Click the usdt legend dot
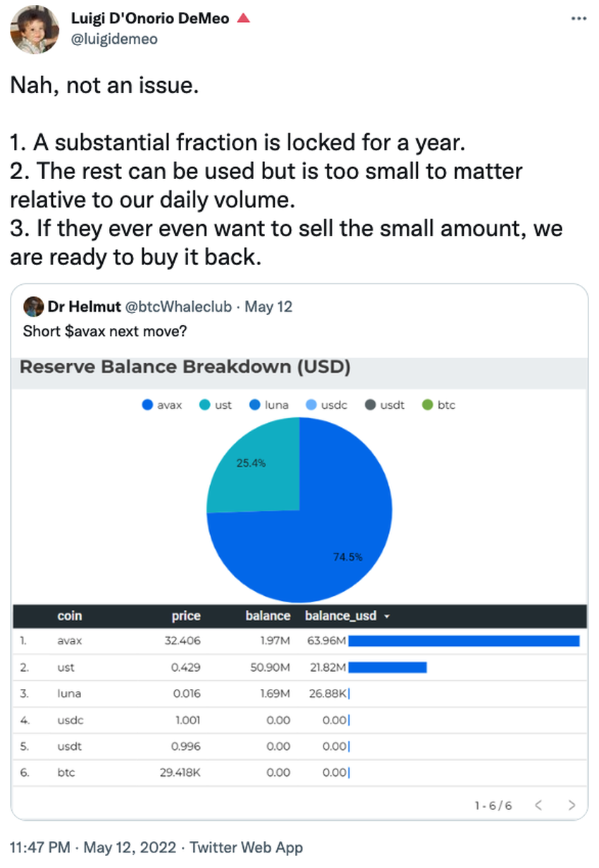599x868 pixels. coord(371,405)
